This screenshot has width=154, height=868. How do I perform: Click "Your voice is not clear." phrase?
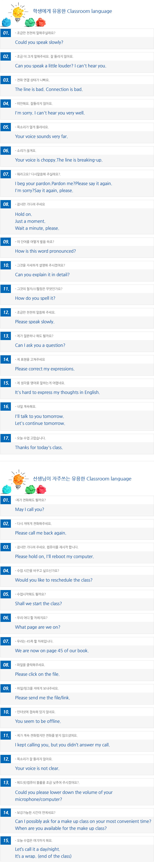pos(37,769)
